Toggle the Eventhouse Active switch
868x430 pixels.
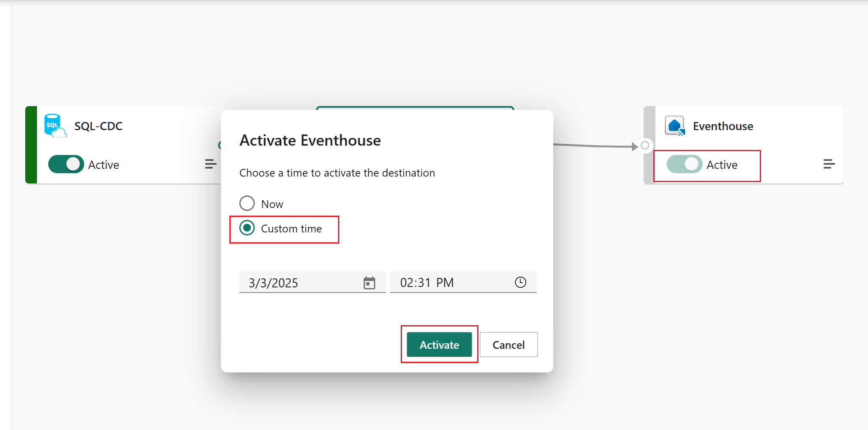click(x=684, y=164)
